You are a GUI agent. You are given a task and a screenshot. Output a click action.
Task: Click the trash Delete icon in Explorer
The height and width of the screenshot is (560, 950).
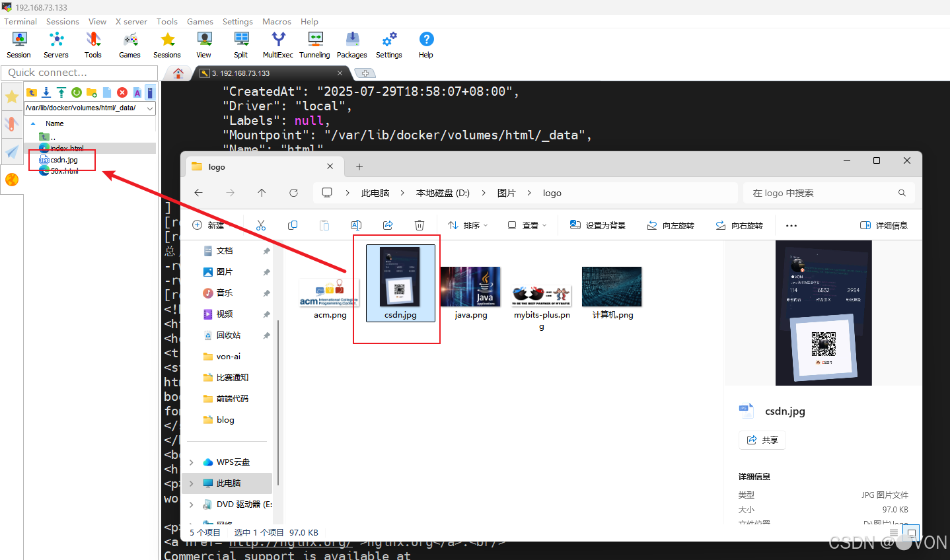coord(420,225)
